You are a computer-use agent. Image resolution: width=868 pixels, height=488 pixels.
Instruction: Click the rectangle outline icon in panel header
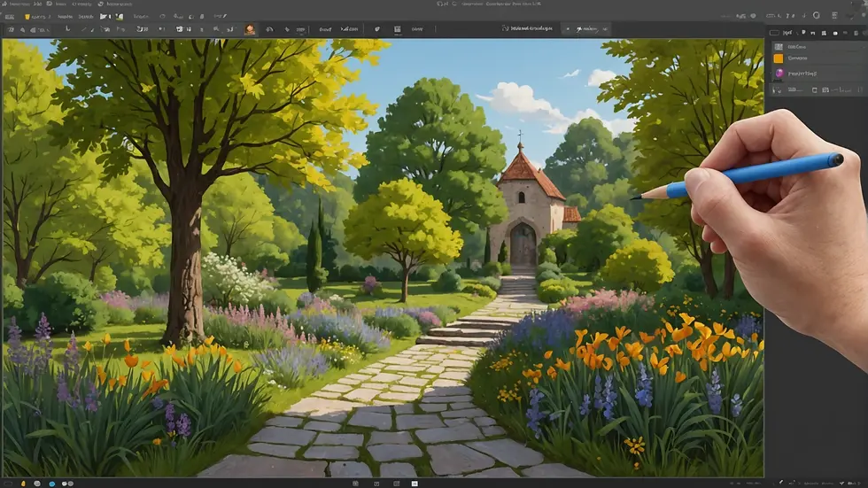point(774,33)
